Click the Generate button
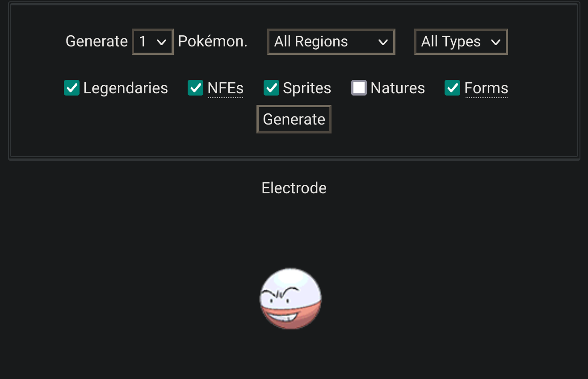The height and width of the screenshot is (379, 588). pyautogui.click(x=294, y=119)
